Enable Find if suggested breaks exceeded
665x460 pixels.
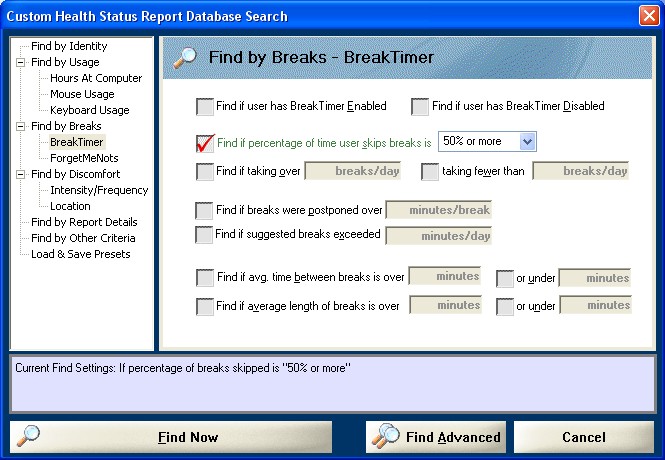(x=204, y=234)
